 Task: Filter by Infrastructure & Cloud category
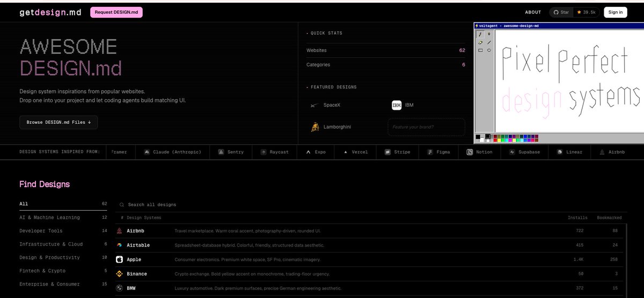pos(63,244)
